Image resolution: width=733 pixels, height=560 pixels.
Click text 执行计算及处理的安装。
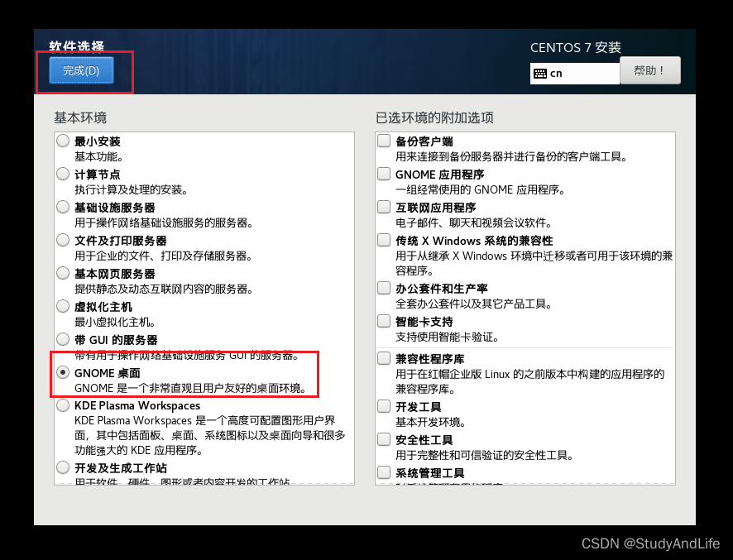point(132,189)
